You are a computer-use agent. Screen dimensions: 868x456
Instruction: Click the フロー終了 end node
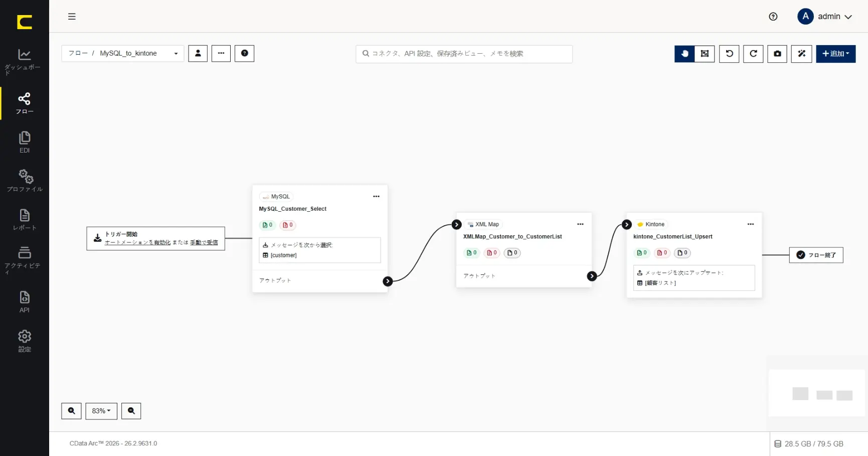[x=816, y=255]
